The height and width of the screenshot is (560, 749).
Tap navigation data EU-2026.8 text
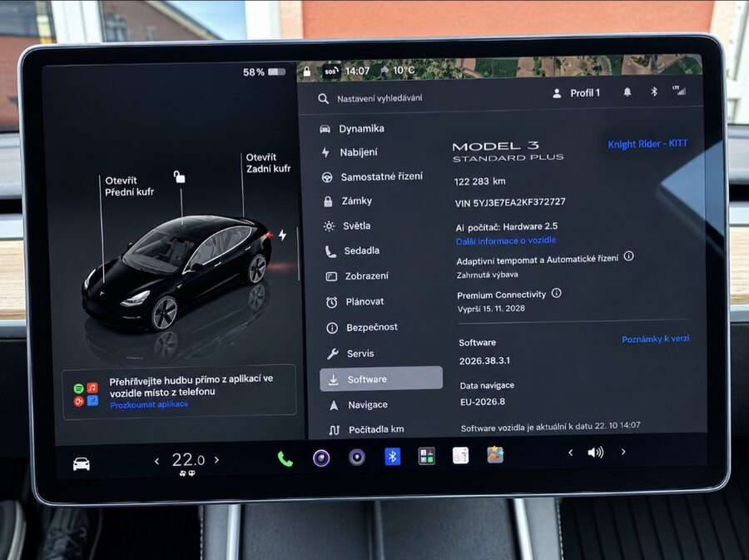click(x=483, y=402)
